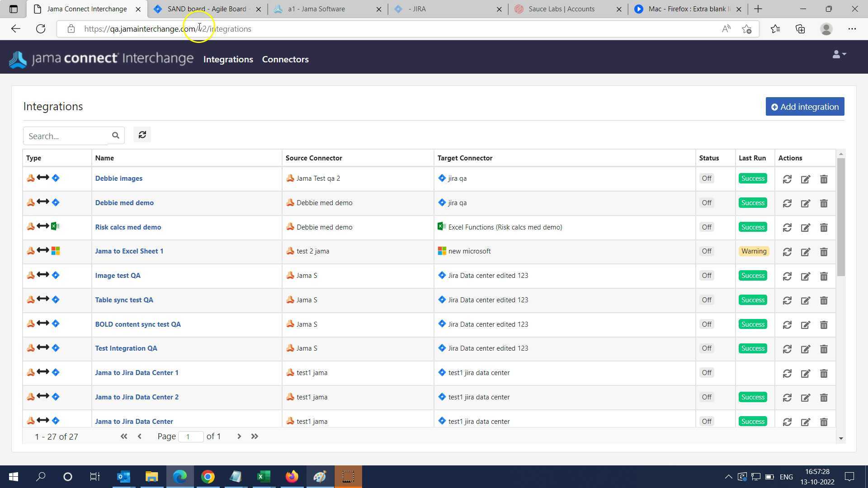This screenshot has height=488, width=868.
Task: Delete the Image test QA integration
Action: (x=824, y=276)
